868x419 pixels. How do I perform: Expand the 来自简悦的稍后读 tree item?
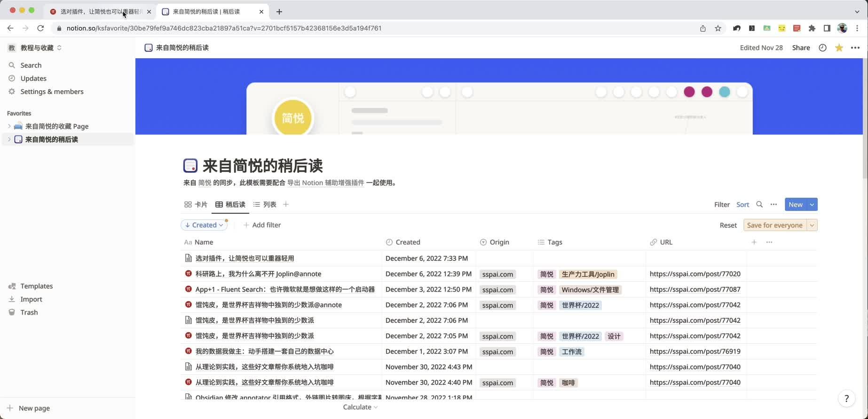tap(9, 139)
